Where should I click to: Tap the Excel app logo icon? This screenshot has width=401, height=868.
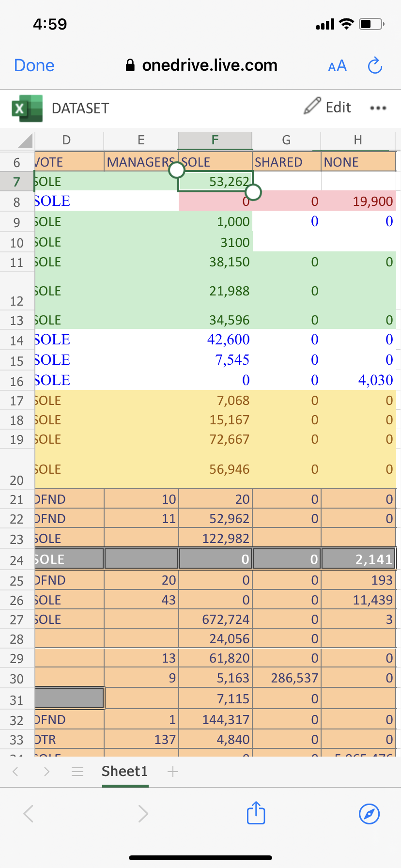coord(27,108)
